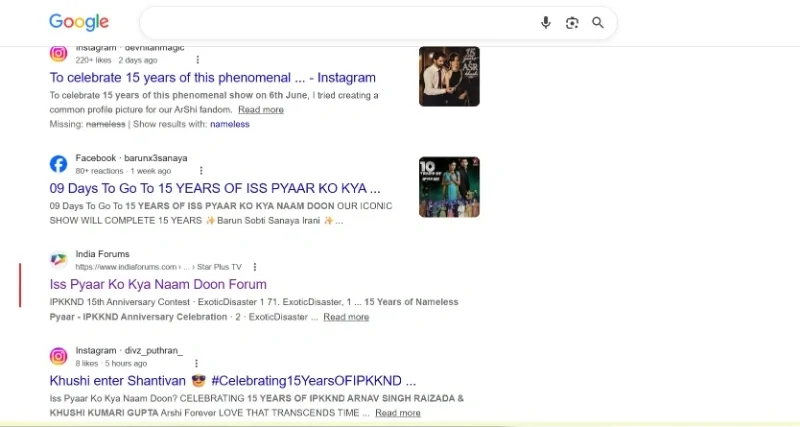800x427 pixels.
Task: Click Read more on IPKKND Anniversary snippet
Action: point(346,317)
